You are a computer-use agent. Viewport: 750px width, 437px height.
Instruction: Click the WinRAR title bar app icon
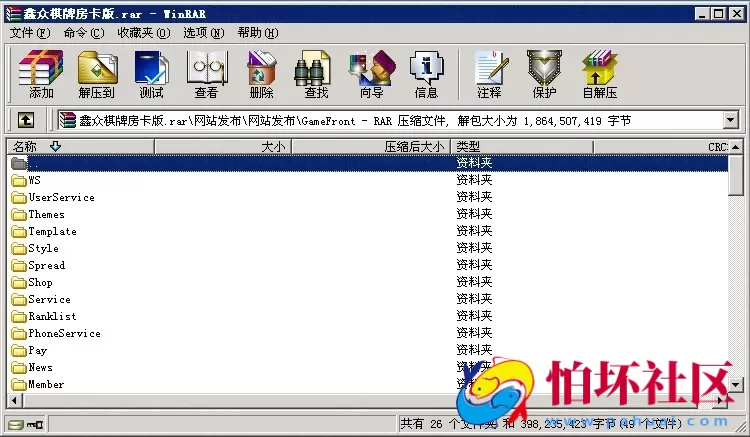coord(13,14)
